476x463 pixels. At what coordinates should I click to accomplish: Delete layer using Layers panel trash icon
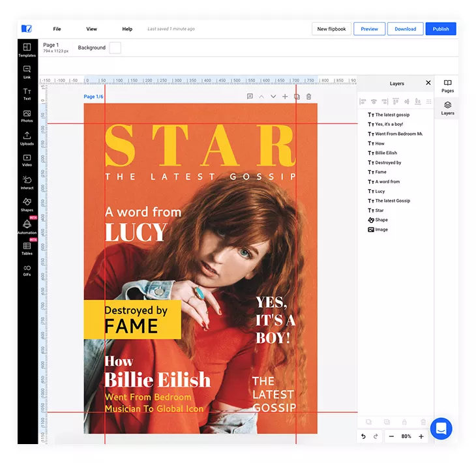coord(423,422)
